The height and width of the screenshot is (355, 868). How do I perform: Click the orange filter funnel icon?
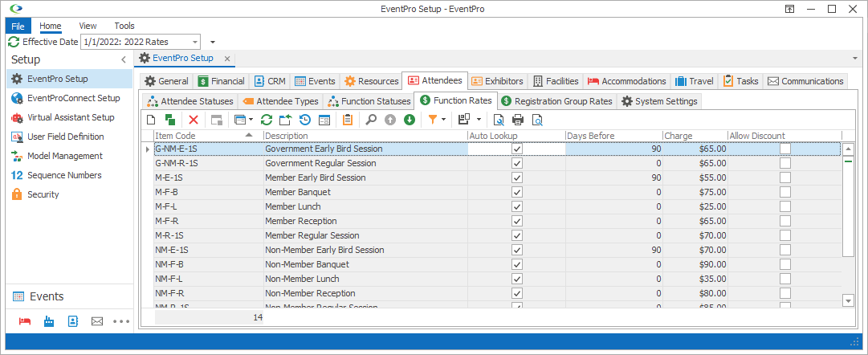(x=433, y=119)
